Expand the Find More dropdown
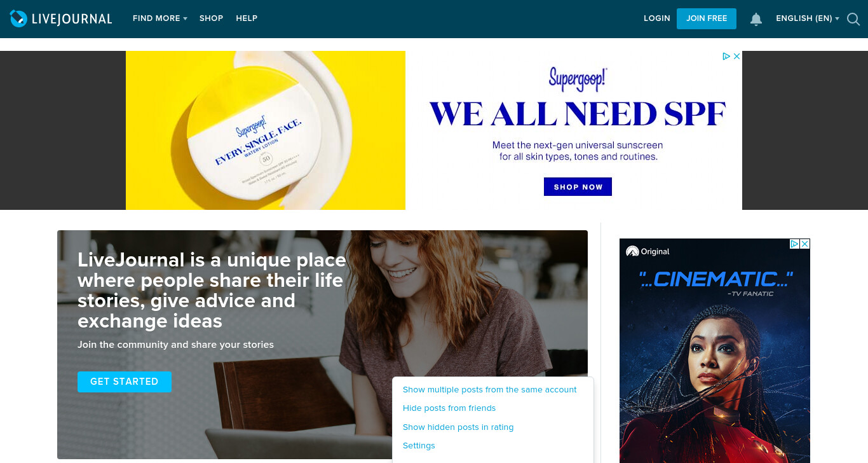The height and width of the screenshot is (463, 868). point(160,18)
